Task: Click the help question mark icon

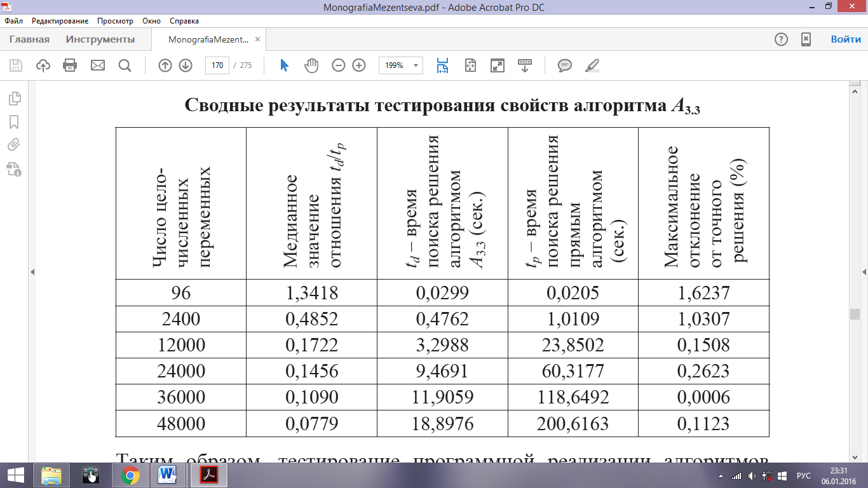Action: [x=782, y=39]
